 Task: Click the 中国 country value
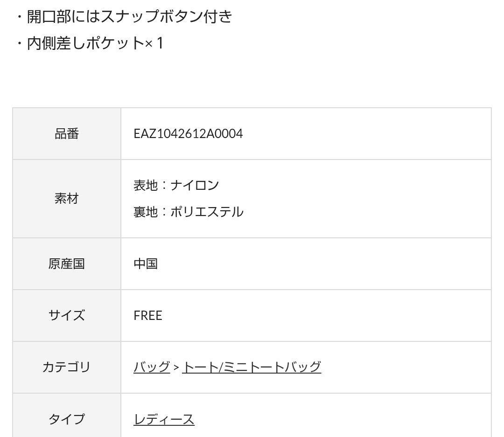[x=146, y=264]
